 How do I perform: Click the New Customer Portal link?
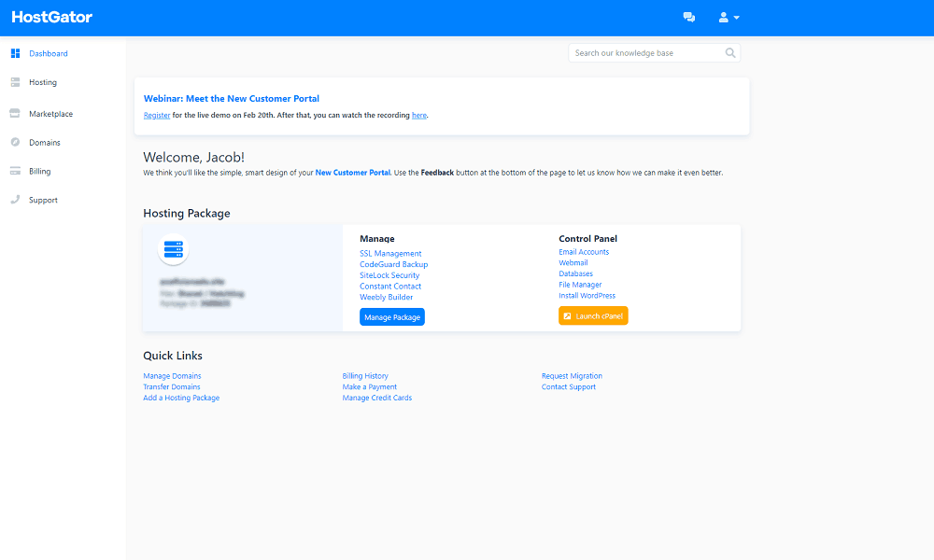tap(353, 173)
